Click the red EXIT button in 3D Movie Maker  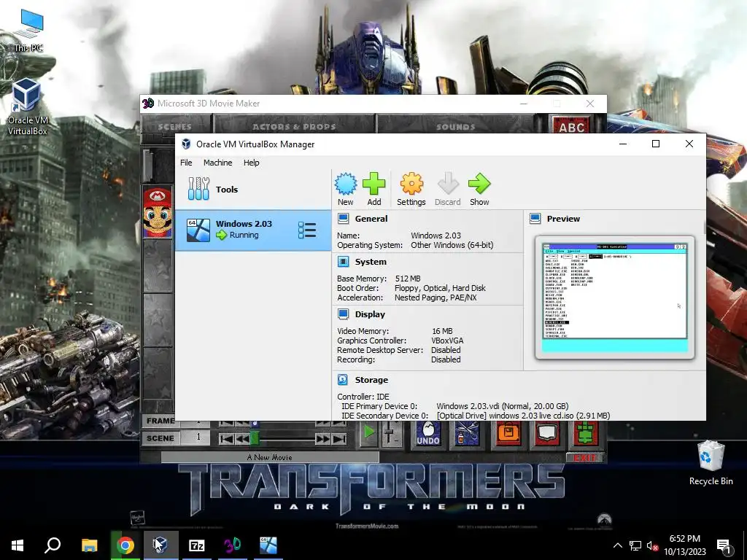(x=584, y=458)
